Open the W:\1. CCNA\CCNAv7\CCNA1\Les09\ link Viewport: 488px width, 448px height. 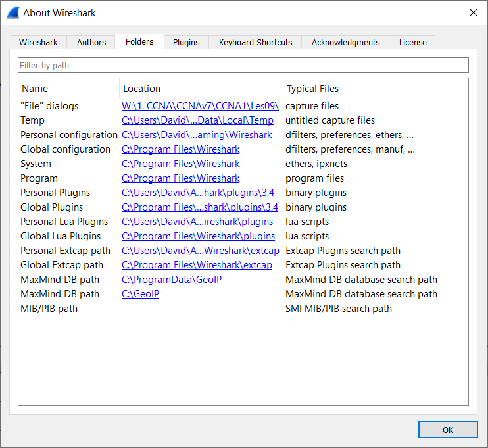200,106
